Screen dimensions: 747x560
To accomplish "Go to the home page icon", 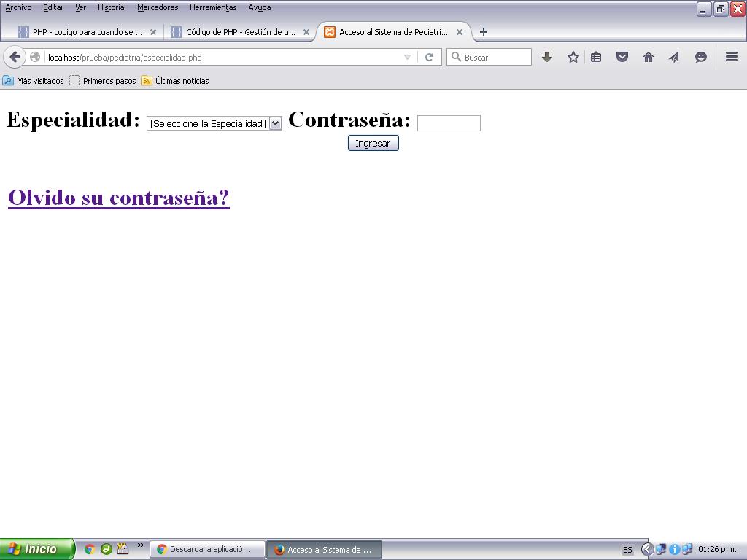I will tap(649, 57).
